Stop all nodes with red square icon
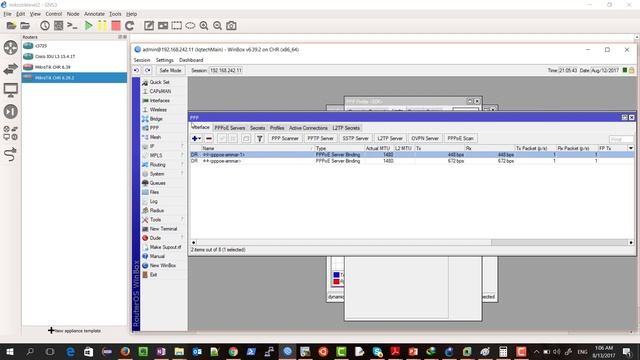 click(116, 26)
